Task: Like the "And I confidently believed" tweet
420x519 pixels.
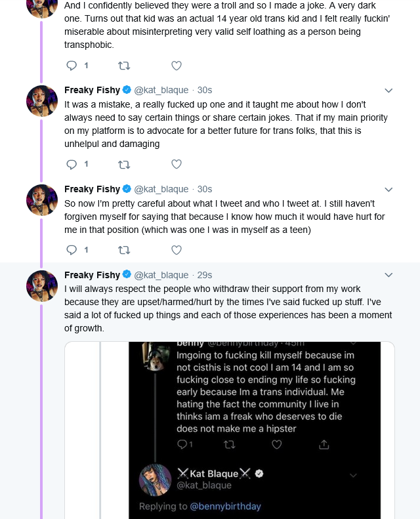Action: tap(176, 66)
